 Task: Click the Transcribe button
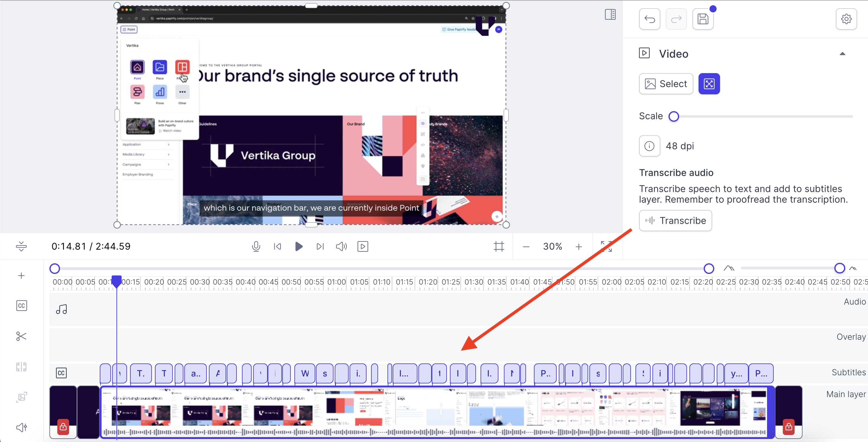click(675, 221)
